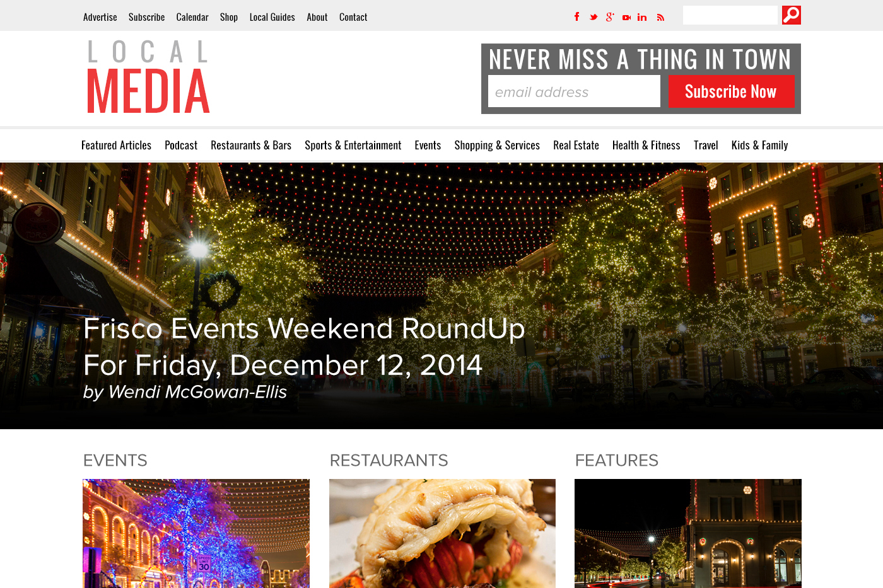This screenshot has height=588, width=883.
Task: Click the red magnifier search button
Action: coord(792,15)
